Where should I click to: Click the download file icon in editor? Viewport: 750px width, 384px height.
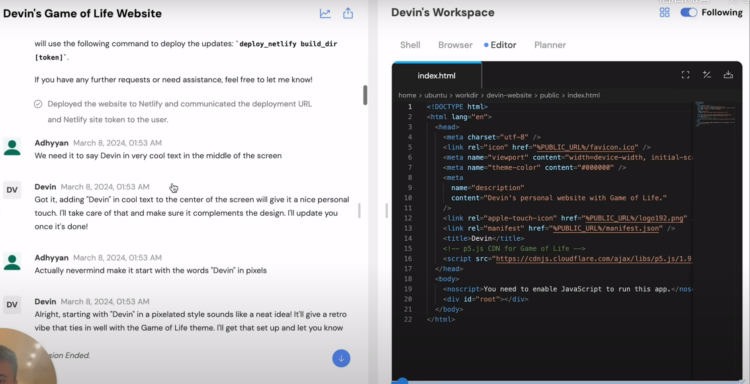tap(728, 75)
